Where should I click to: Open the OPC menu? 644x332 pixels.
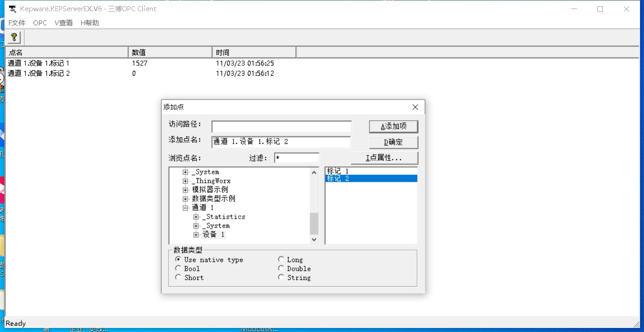click(x=40, y=23)
